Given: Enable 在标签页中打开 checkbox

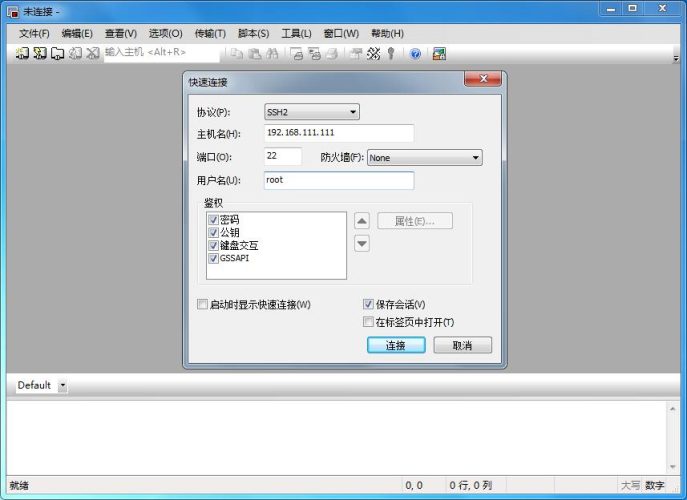Looking at the screenshot, I should pos(368,322).
